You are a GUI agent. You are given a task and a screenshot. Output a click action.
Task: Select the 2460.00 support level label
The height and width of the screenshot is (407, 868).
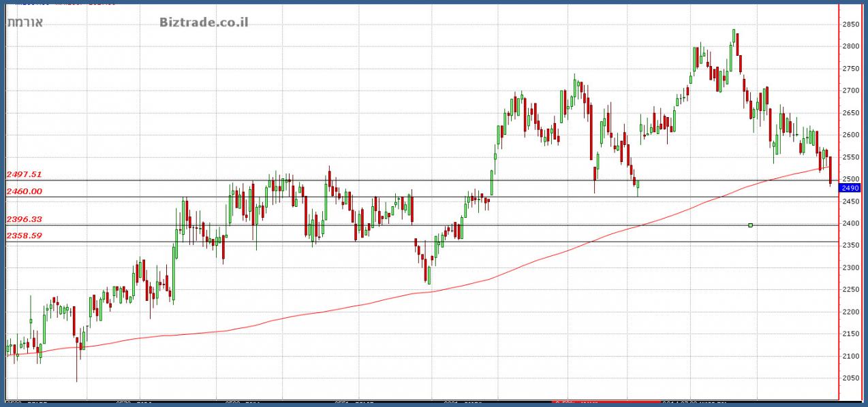(x=25, y=192)
